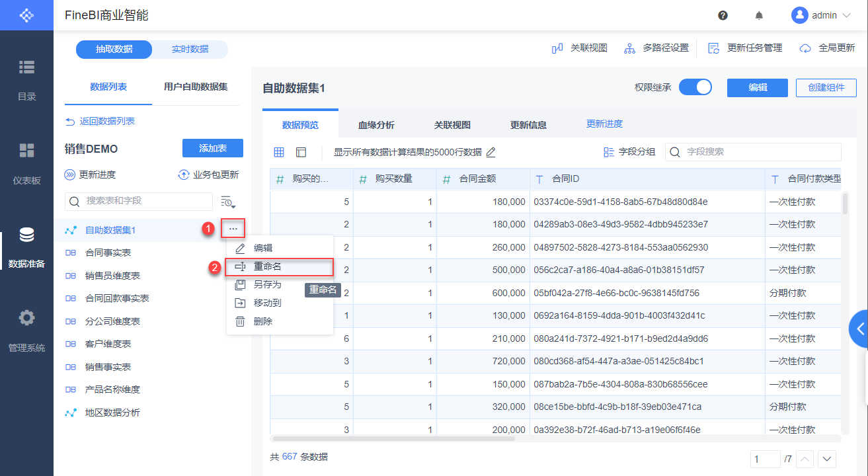Select the field layout view icon
This screenshot has height=476, width=868.
click(x=301, y=152)
